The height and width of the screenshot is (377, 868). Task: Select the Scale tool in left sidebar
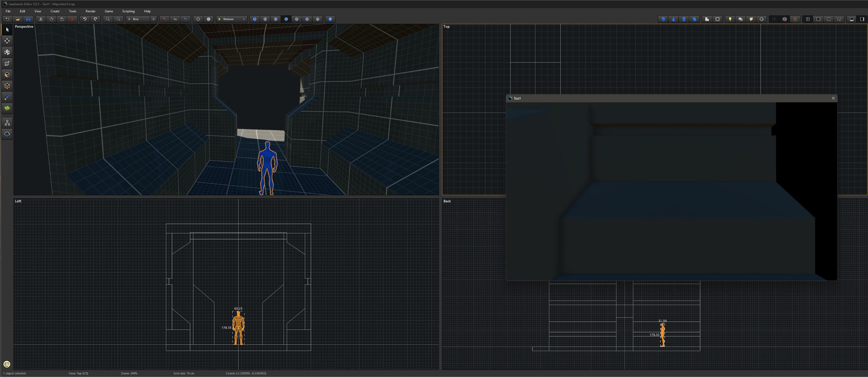[7, 63]
